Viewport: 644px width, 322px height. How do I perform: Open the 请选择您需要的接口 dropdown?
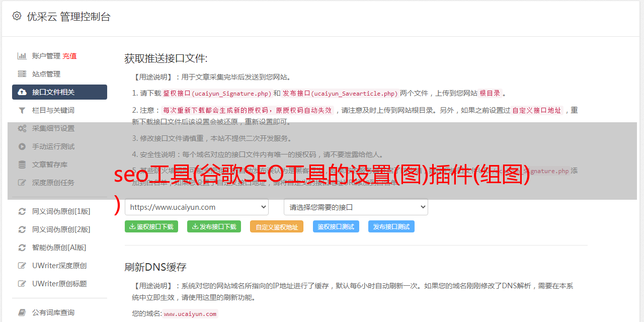click(356, 207)
